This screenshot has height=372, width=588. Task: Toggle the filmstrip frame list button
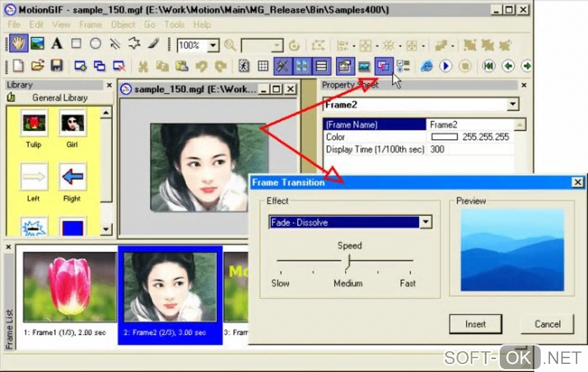click(x=364, y=66)
